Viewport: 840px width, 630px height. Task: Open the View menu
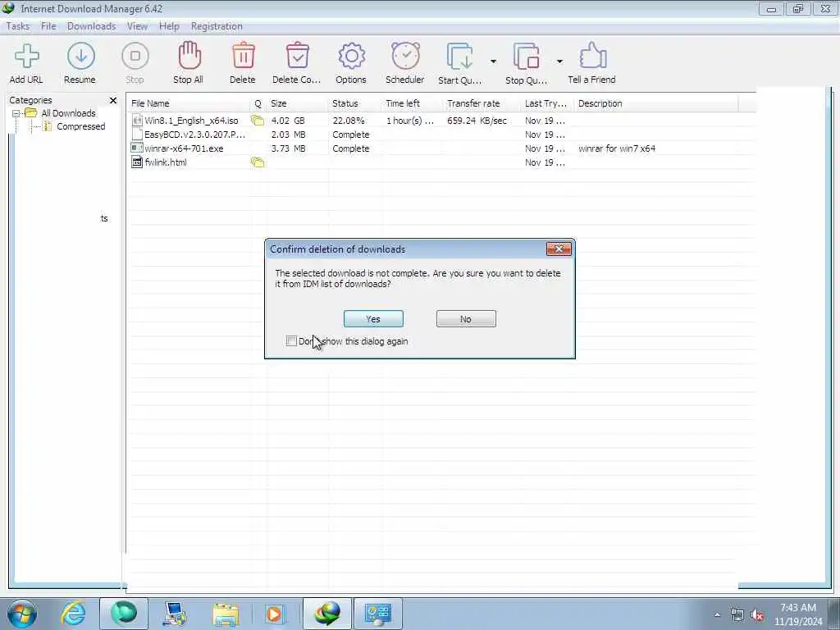point(137,26)
